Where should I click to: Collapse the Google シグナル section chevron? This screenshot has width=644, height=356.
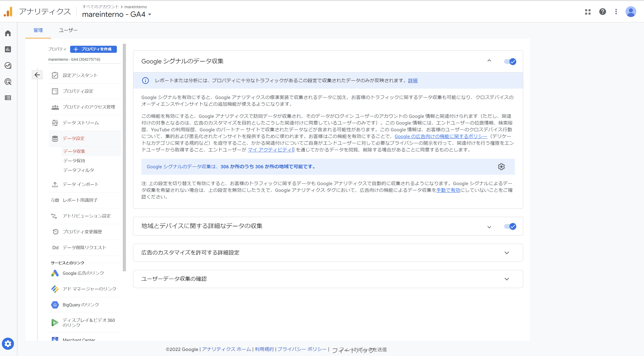pos(489,61)
